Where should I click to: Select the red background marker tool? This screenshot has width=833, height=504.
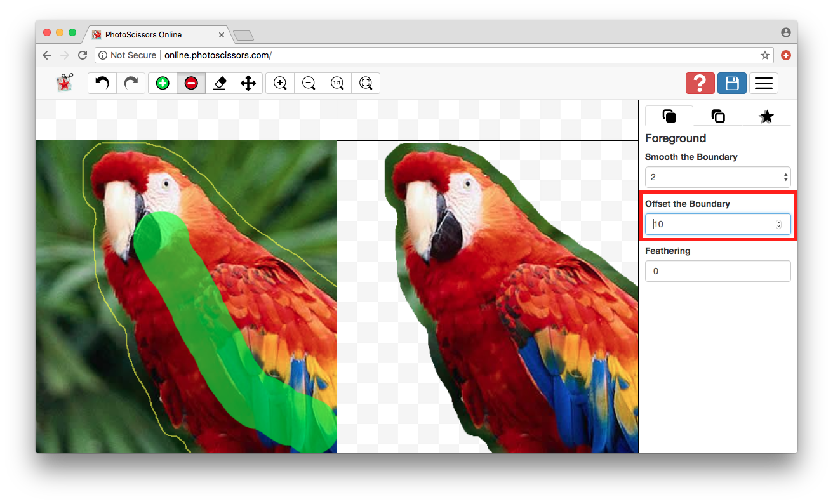coord(191,83)
